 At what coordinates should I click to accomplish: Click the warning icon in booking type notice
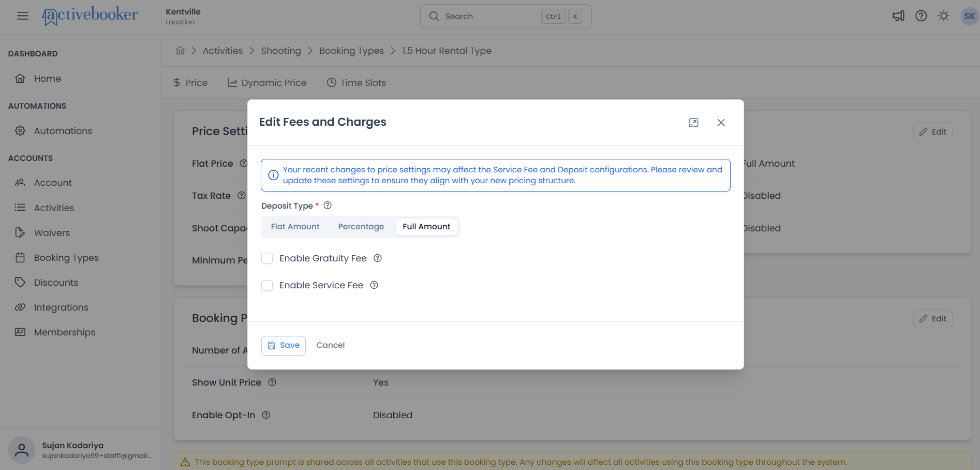pos(185,462)
